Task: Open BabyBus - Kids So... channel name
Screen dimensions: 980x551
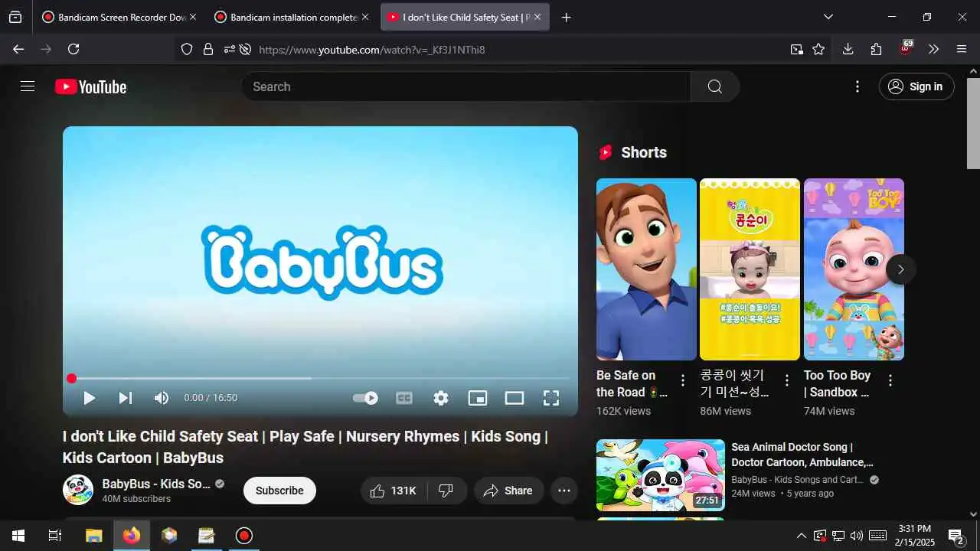Action: [x=156, y=484]
